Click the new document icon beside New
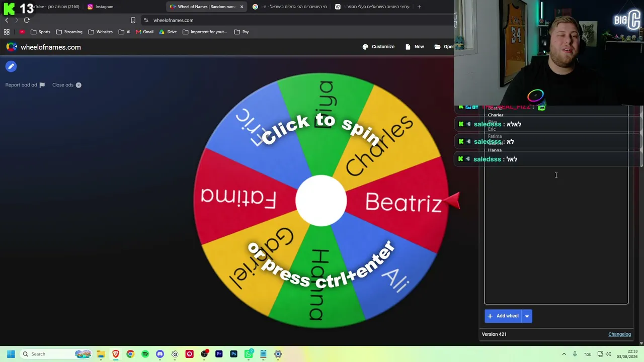The width and height of the screenshot is (644, 362). pyautogui.click(x=408, y=47)
